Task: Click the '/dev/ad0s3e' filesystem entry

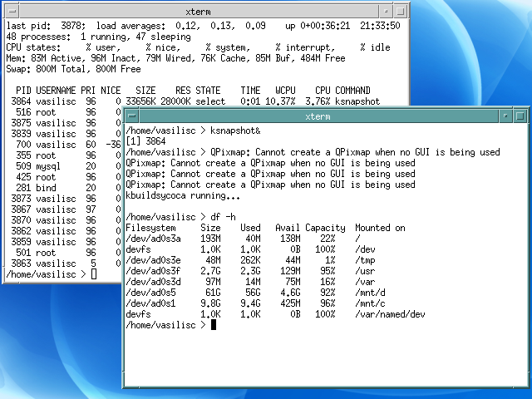Action: coord(153,260)
